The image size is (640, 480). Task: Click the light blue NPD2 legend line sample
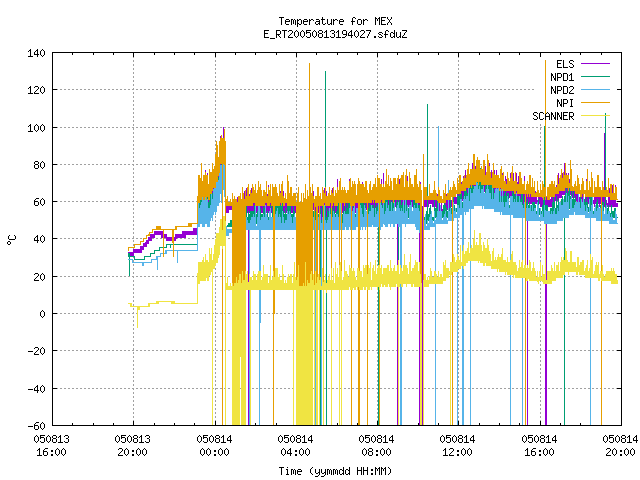tap(595, 90)
